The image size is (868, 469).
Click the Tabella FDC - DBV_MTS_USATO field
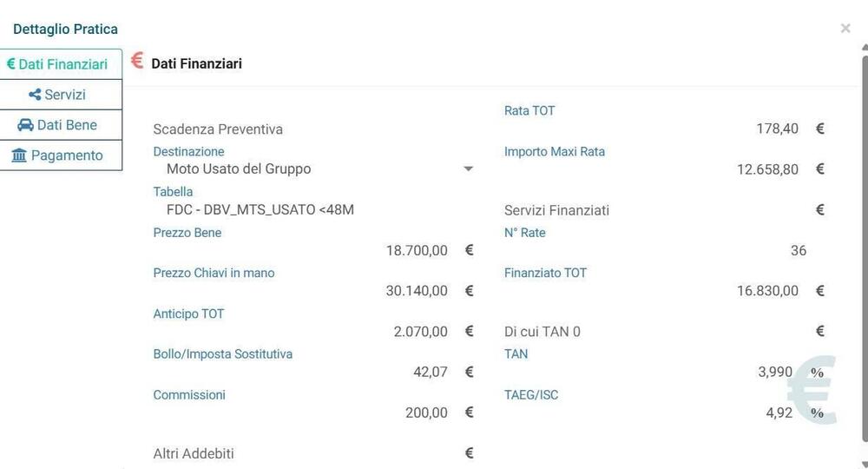click(x=260, y=209)
